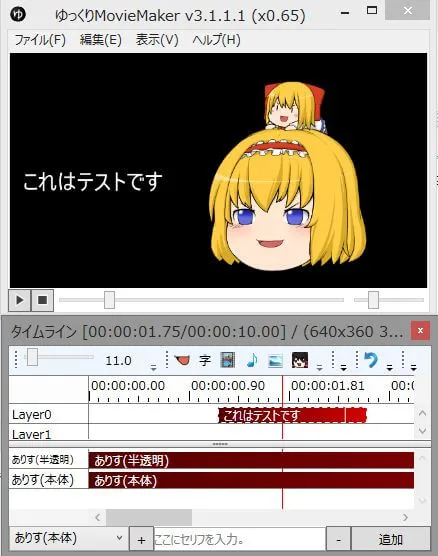Viewport: 438px width, 556px height.
Task: Click the Layer1 row header
Action: 49,433
